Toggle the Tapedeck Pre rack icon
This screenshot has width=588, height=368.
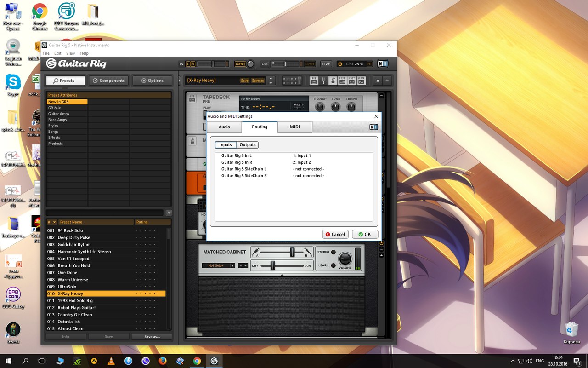314,80
